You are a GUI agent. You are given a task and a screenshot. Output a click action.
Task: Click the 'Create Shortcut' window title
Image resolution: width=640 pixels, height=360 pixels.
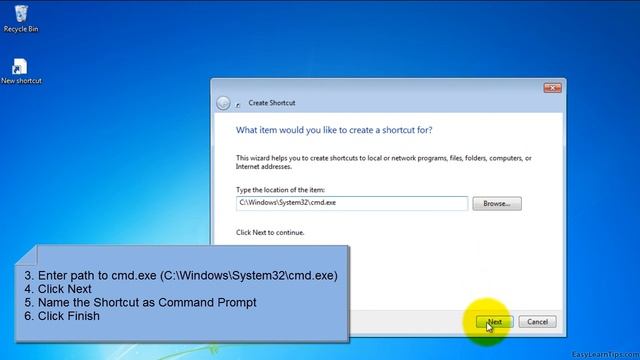[272, 103]
